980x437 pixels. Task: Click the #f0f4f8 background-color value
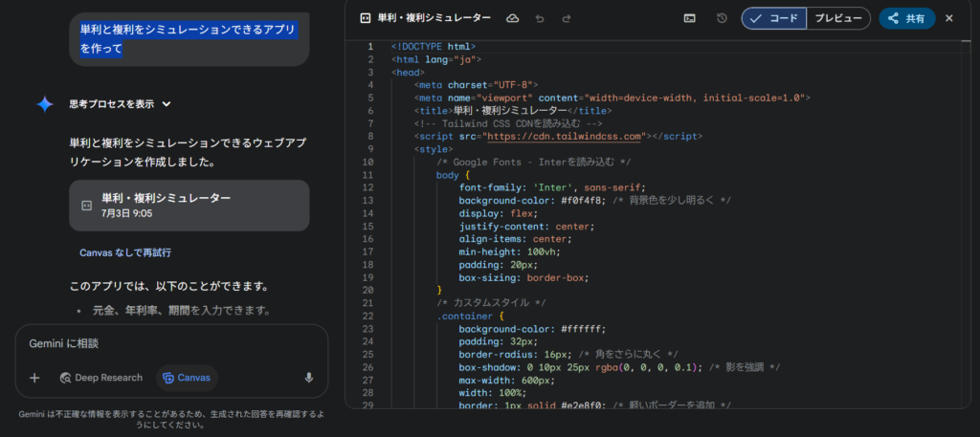click(x=583, y=201)
